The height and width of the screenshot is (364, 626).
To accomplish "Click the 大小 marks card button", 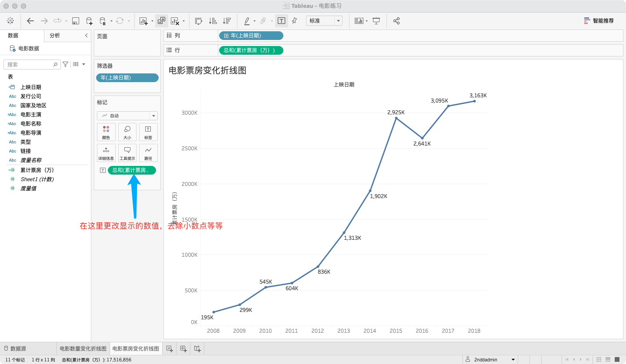I will (127, 132).
